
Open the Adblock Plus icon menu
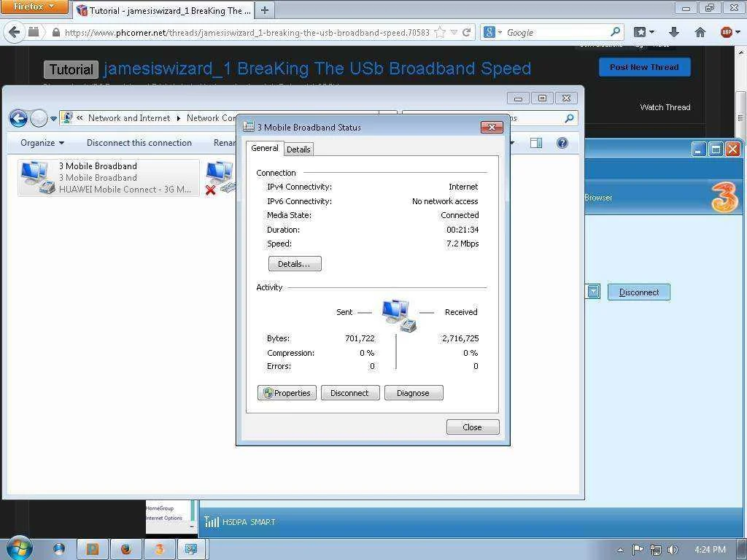[729, 32]
